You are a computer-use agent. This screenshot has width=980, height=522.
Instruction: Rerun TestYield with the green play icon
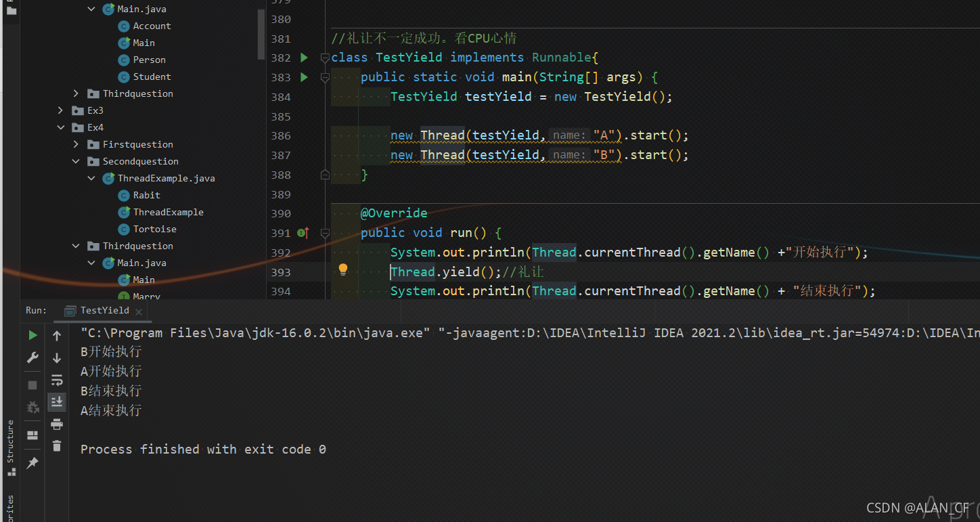[32, 335]
